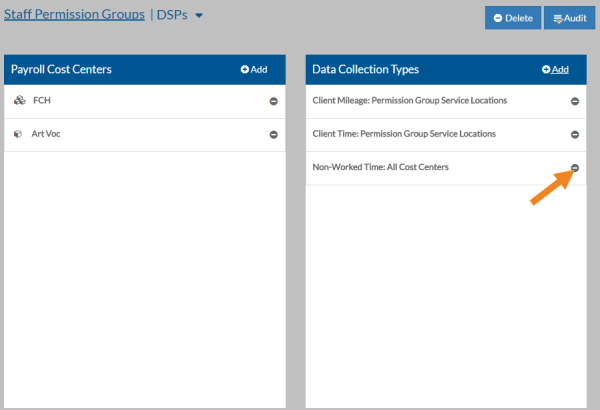
Task: Remove the Client Mileage data collection type
Action: click(x=574, y=102)
